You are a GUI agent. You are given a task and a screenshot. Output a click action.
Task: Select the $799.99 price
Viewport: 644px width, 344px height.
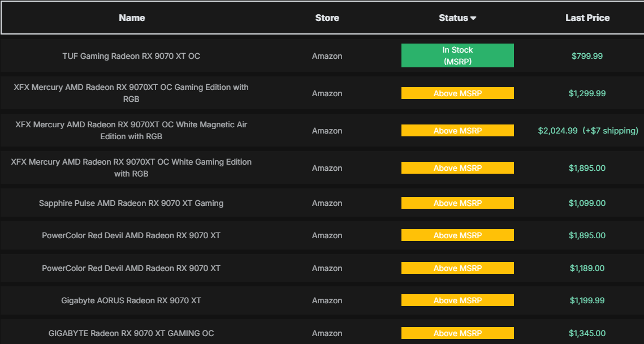587,56
